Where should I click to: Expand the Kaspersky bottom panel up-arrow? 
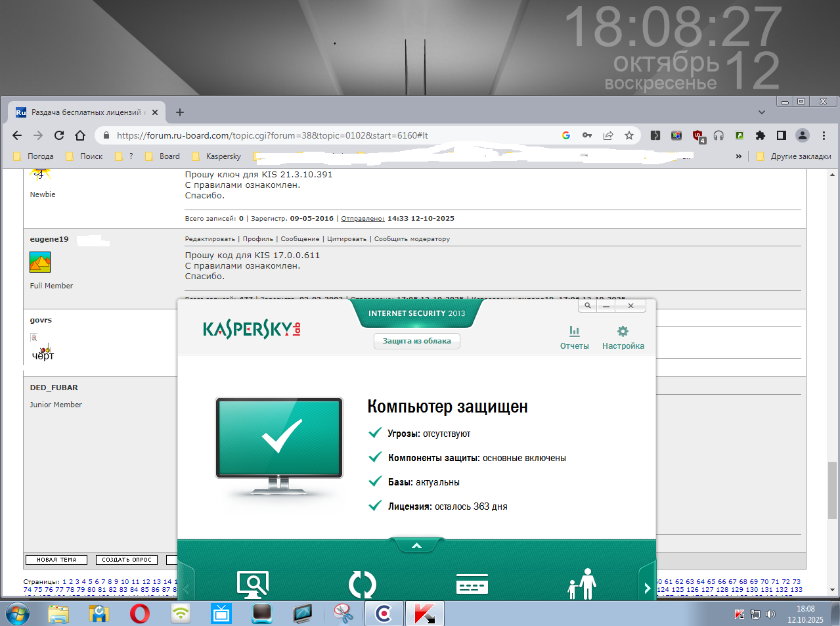click(416, 545)
